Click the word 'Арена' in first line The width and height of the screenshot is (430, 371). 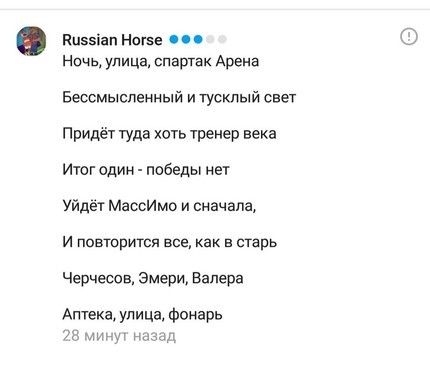237,62
